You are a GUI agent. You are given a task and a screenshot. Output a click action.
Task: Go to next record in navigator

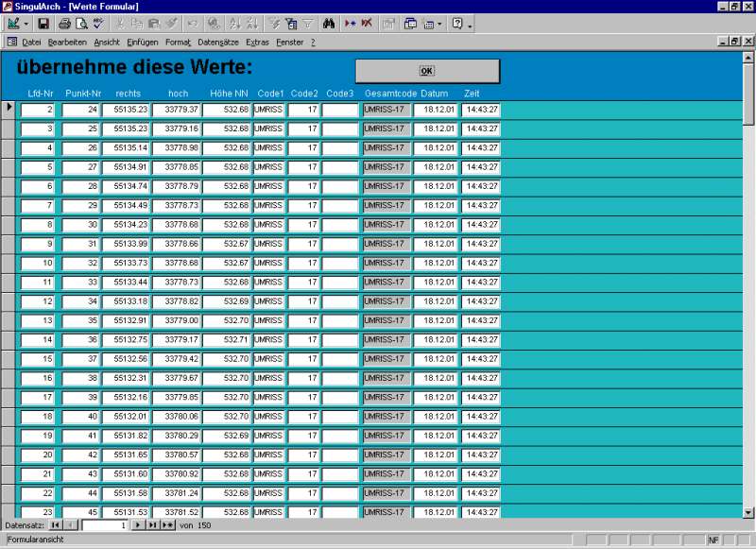pos(138,524)
